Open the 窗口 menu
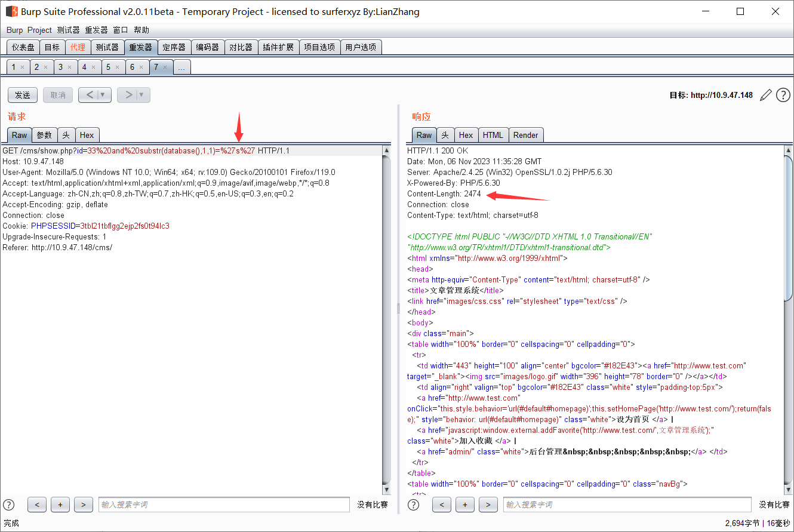 pos(121,30)
